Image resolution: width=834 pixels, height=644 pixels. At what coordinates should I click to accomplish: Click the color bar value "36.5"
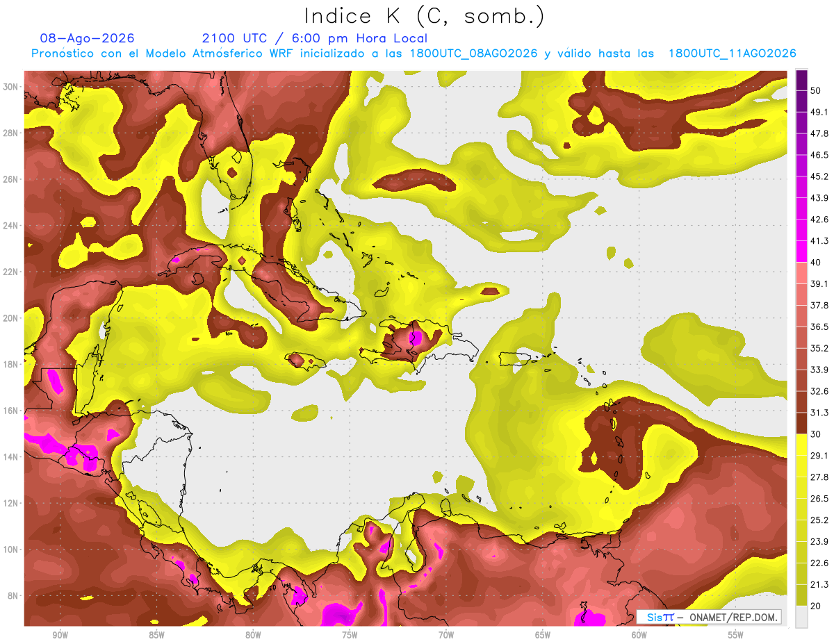coord(819,327)
